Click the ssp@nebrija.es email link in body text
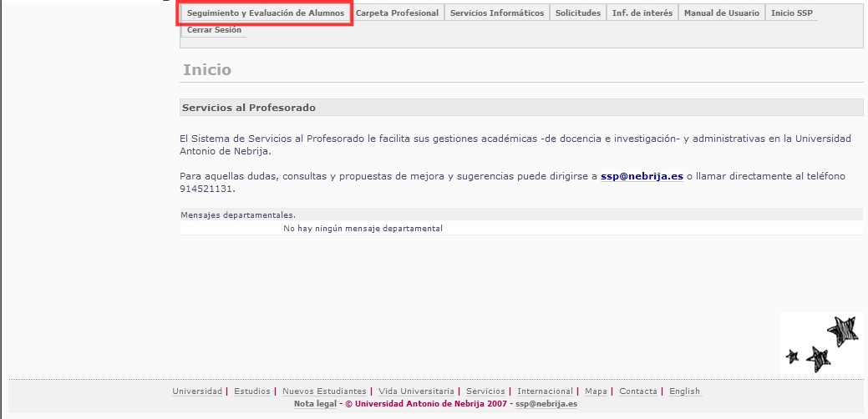 (x=642, y=176)
